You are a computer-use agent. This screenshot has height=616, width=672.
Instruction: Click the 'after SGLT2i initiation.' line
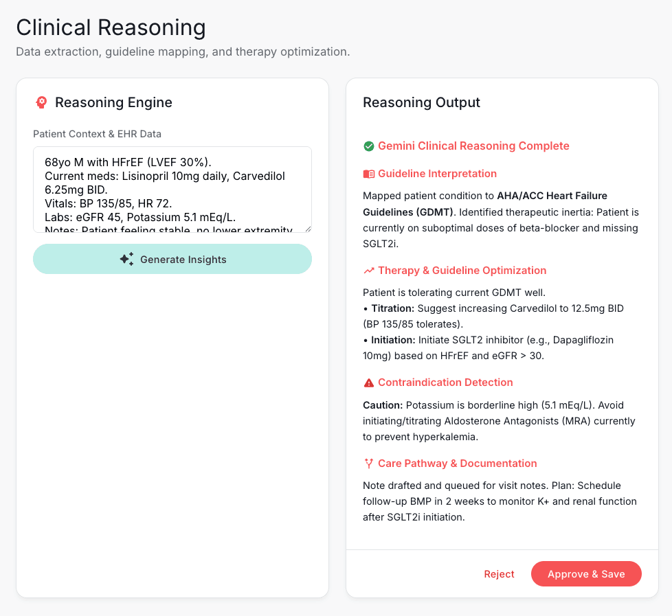(414, 518)
